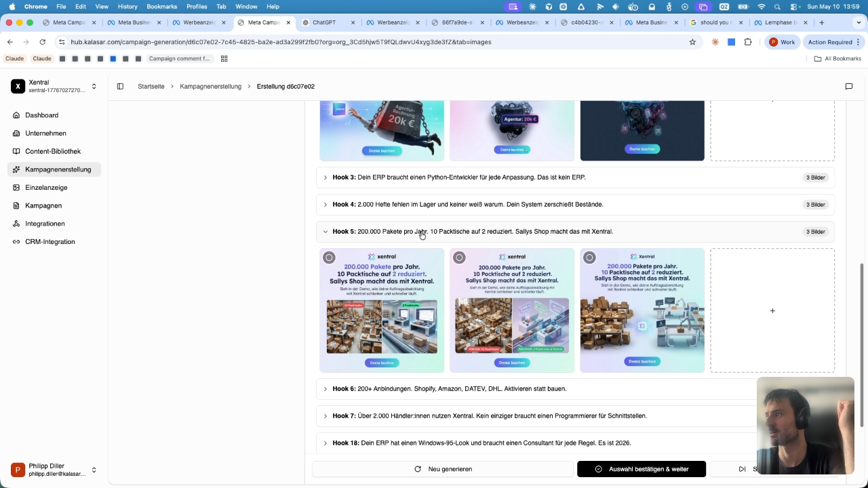Viewport: 868px width, 488px height.
Task: Expand Hook 4 Hefte fehlen section
Action: (575, 205)
